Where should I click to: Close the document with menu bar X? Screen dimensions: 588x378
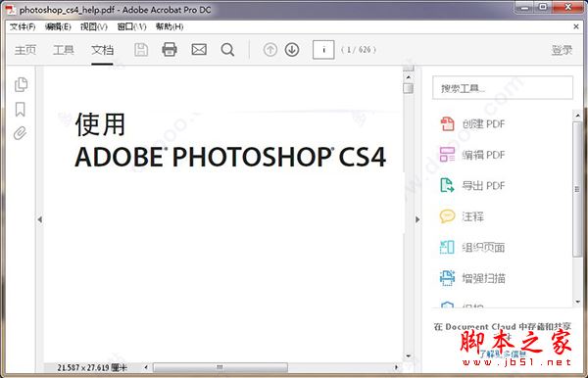tap(576, 26)
